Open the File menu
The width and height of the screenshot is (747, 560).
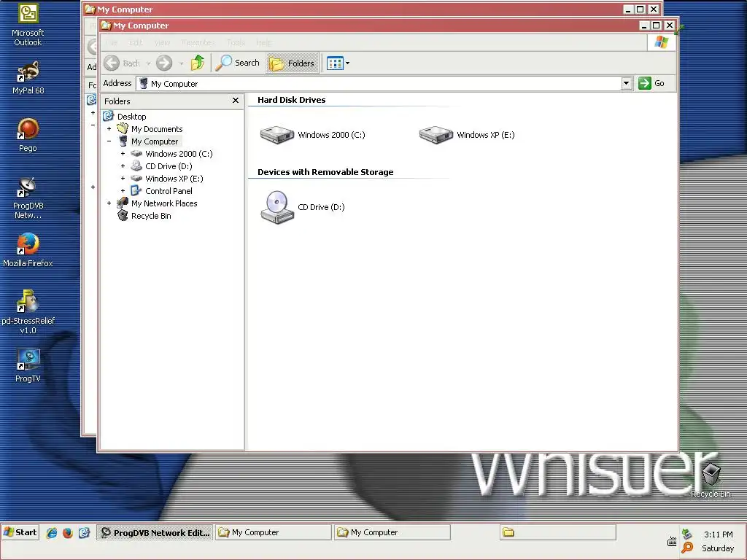click(112, 42)
